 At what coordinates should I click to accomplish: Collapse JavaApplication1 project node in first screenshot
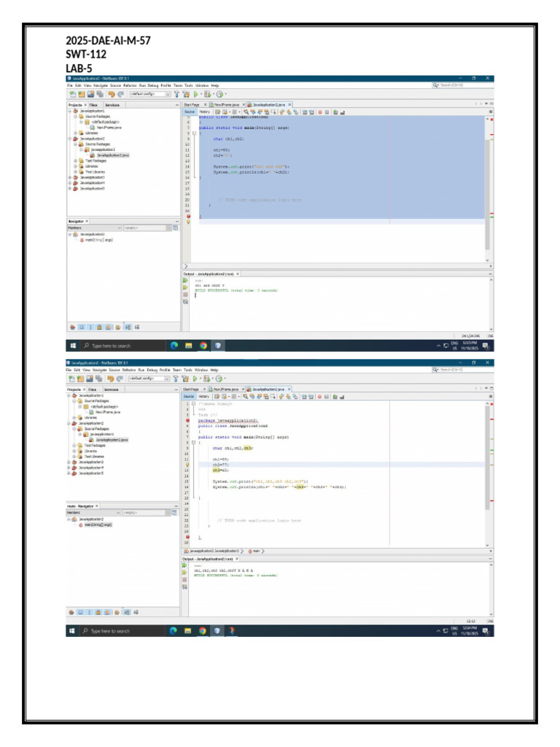click(x=70, y=111)
